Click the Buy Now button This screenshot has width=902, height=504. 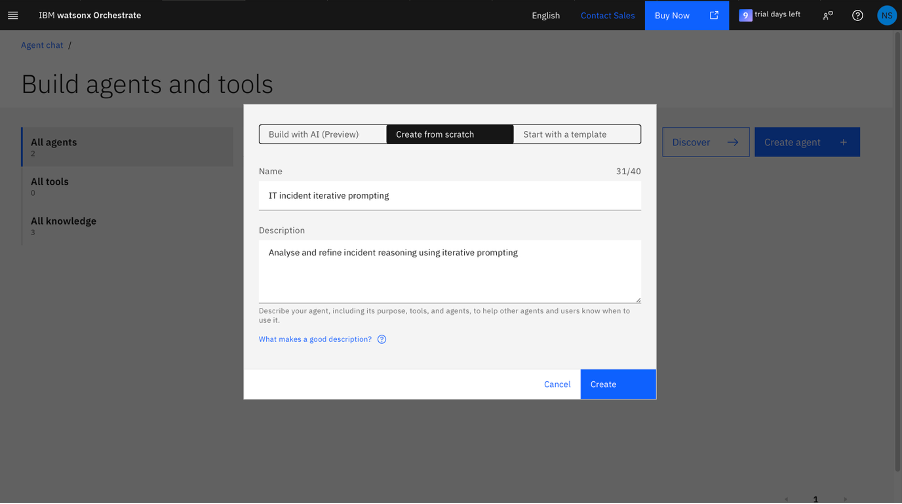[x=687, y=16]
